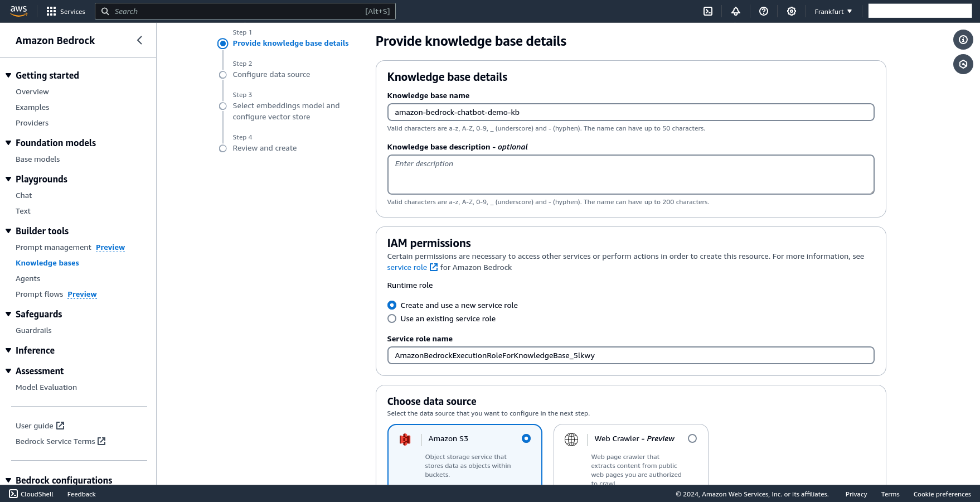Open notifications bell icon
This screenshot has width=980, height=502.
click(736, 11)
